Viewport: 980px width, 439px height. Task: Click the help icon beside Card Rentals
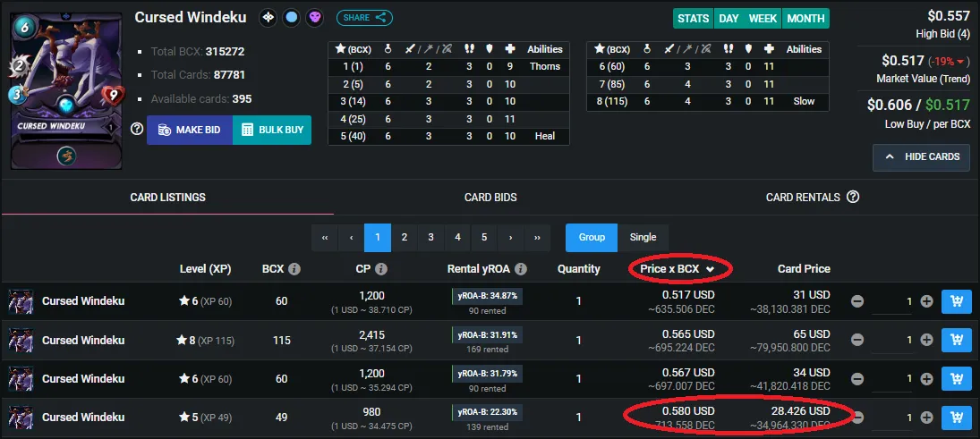coord(853,198)
